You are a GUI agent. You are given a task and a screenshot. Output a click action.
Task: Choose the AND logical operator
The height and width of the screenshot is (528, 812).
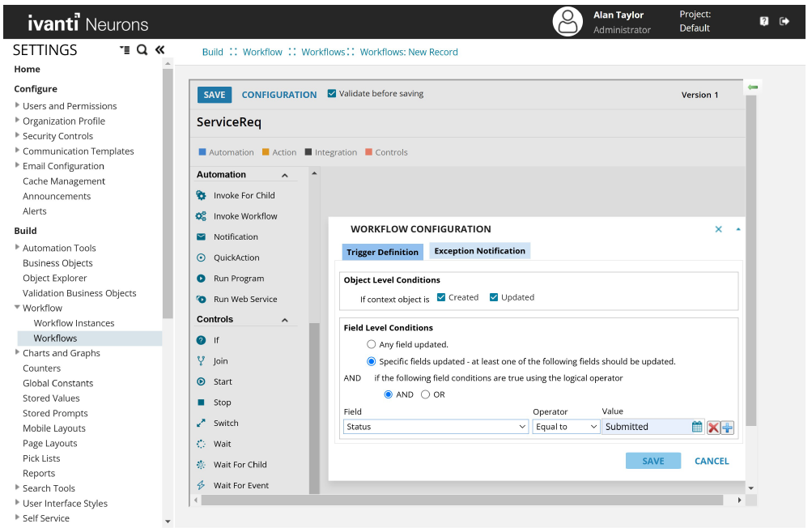[389, 395]
